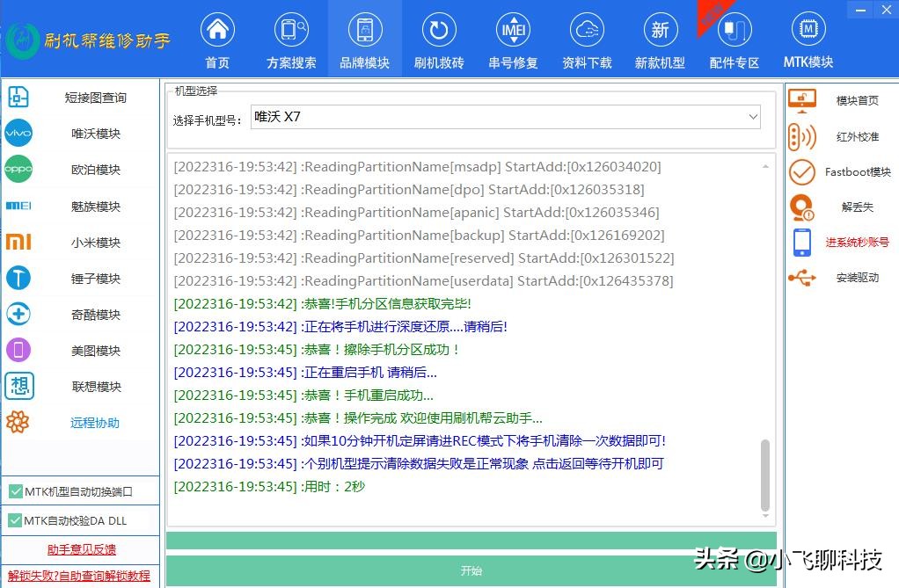Image resolution: width=899 pixels, height=588 pixels.
Task: Open the 魅族模块 Meizu module
Action: tap(94, 206)
